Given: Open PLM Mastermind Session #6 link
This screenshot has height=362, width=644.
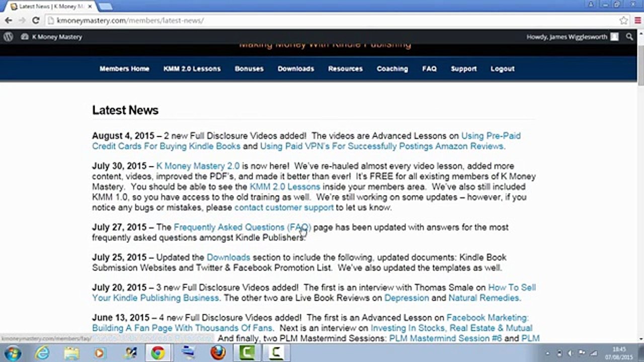Looking at the screenshot, I should (445, 338).
